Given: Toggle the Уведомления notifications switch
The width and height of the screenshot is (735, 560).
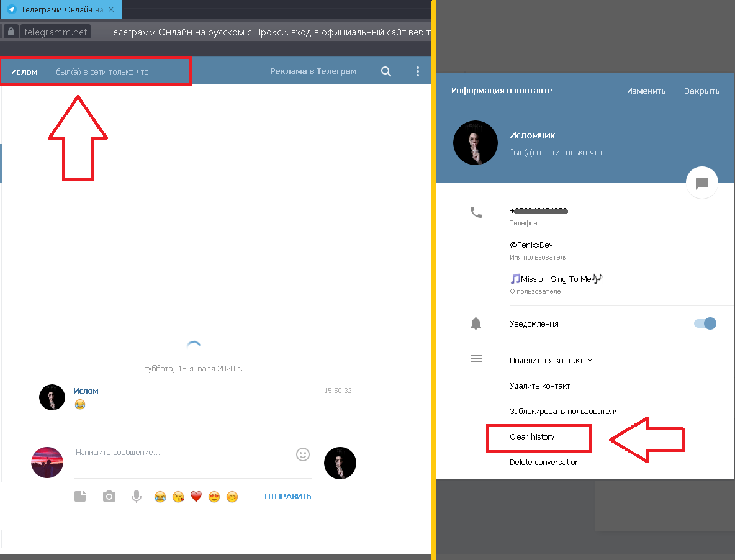Looking at the screenshot, I should (x=705, y=323).
